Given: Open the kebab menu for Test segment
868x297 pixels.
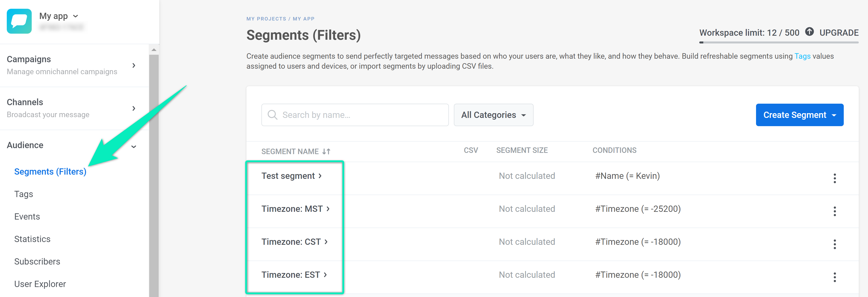Looking at the screenshot, I should click(834, 178).
